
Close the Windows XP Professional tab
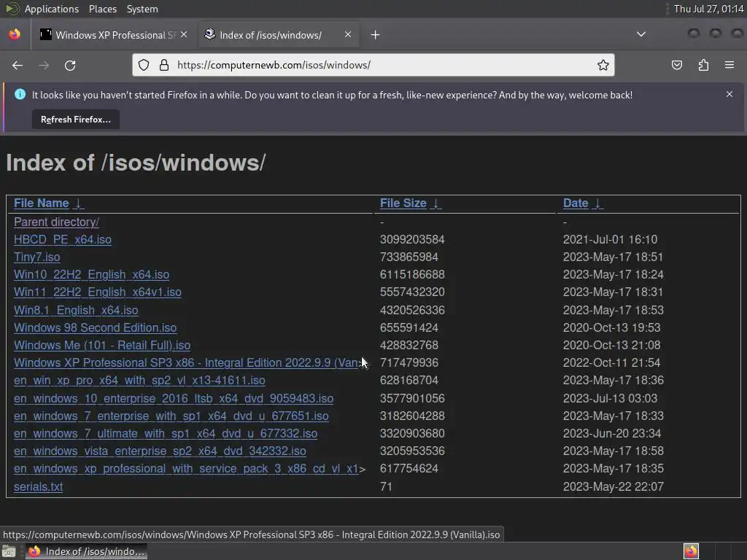coord(184,34)
